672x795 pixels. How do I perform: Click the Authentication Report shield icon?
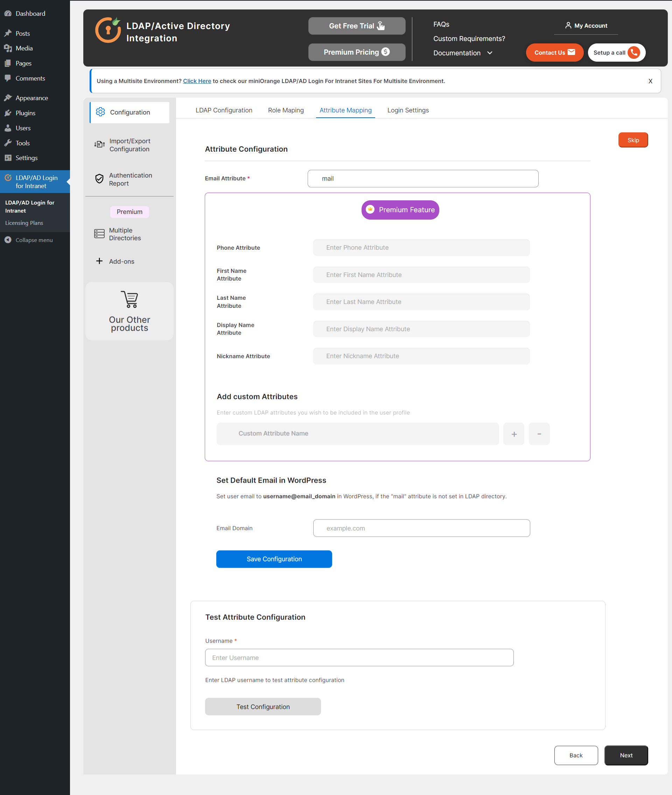click(99, 179)
